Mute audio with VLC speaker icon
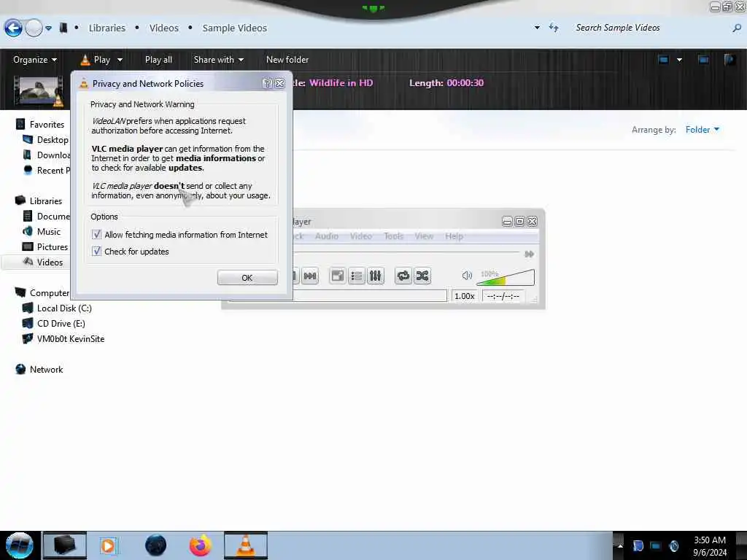Viewport: 747px width, 560px height. pyautogui.click(x=467, y=275)
